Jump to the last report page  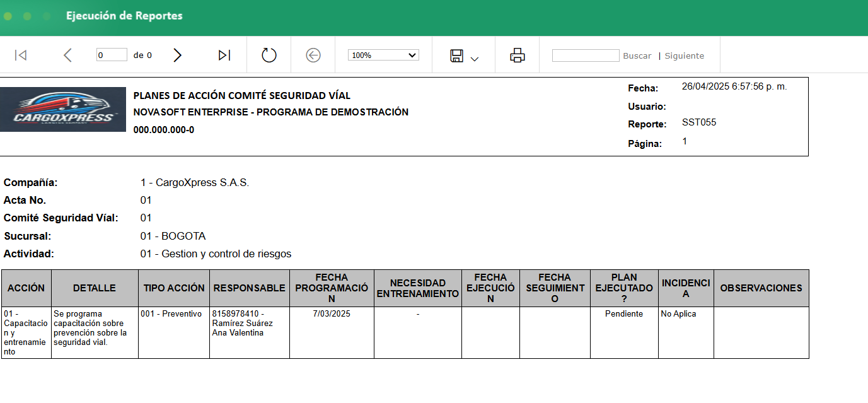pos(224,55)
